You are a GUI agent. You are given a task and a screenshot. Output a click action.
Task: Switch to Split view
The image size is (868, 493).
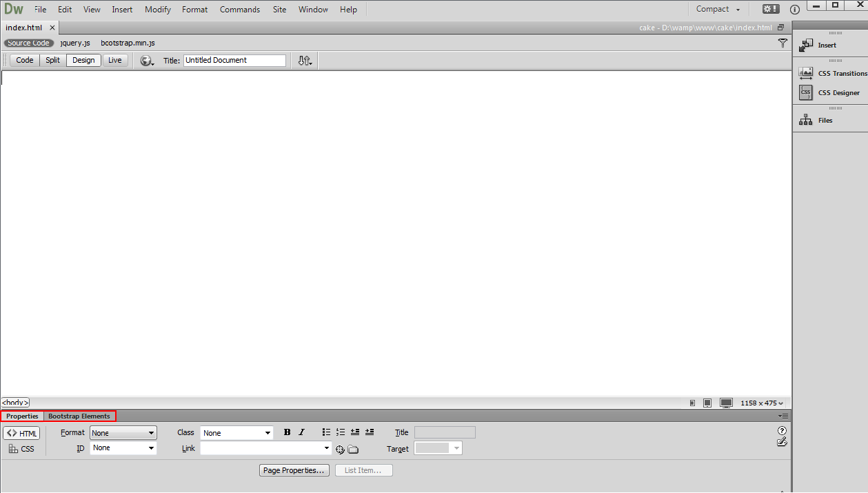point(53,60)
